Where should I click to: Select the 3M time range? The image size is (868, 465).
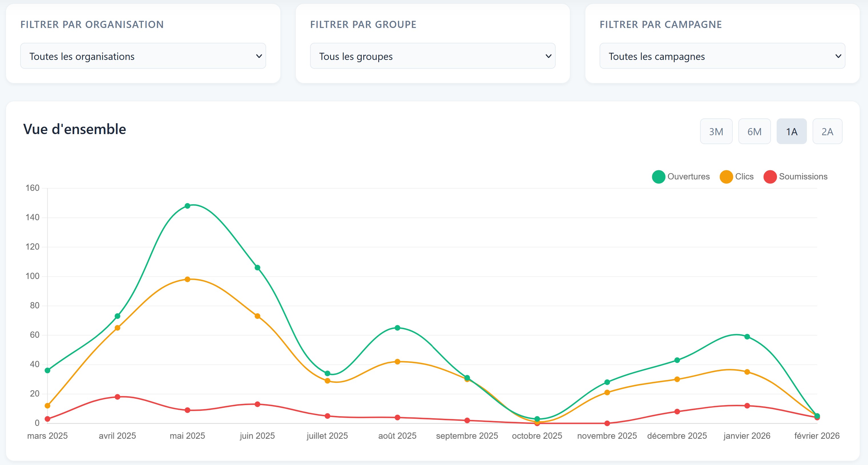[716, 131]
